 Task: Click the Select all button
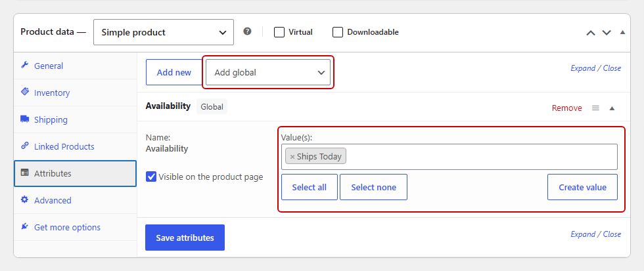pyautogui.click(x=310, y=188)
